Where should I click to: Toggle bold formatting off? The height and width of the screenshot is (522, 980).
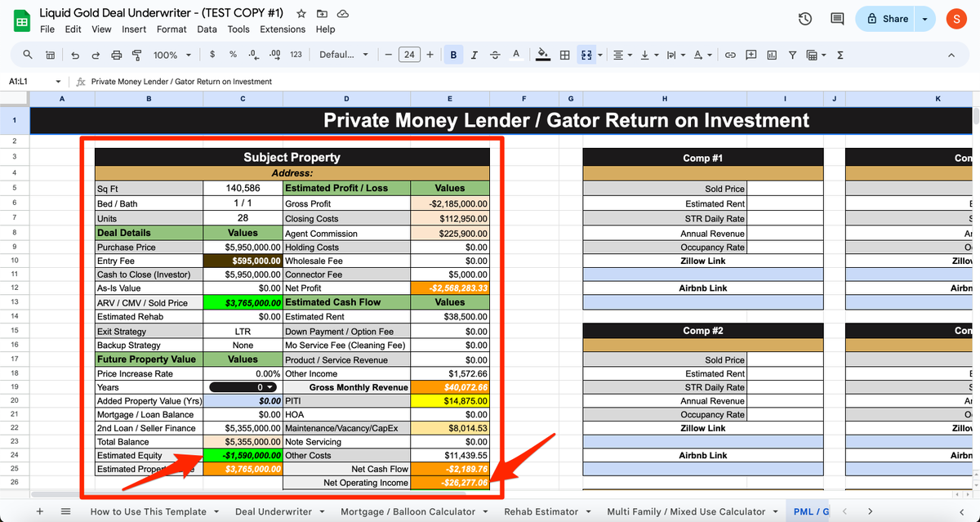(453, 55)
